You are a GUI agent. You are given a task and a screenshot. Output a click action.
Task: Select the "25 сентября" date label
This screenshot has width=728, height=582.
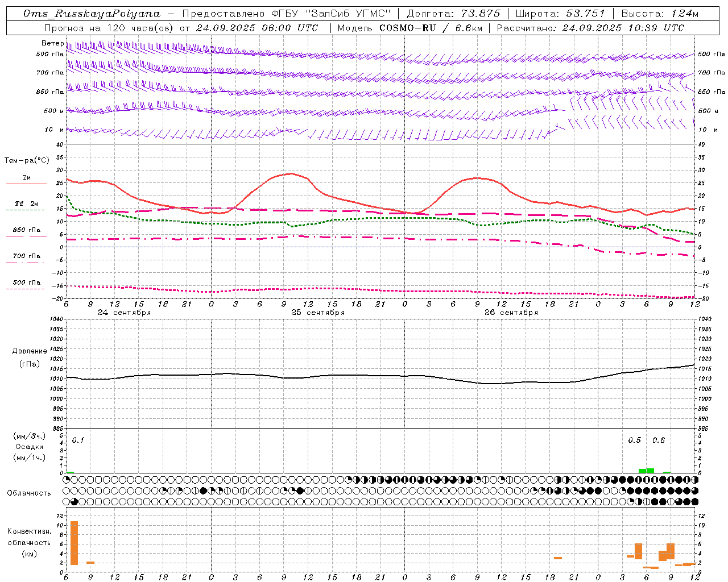[318, 313]
